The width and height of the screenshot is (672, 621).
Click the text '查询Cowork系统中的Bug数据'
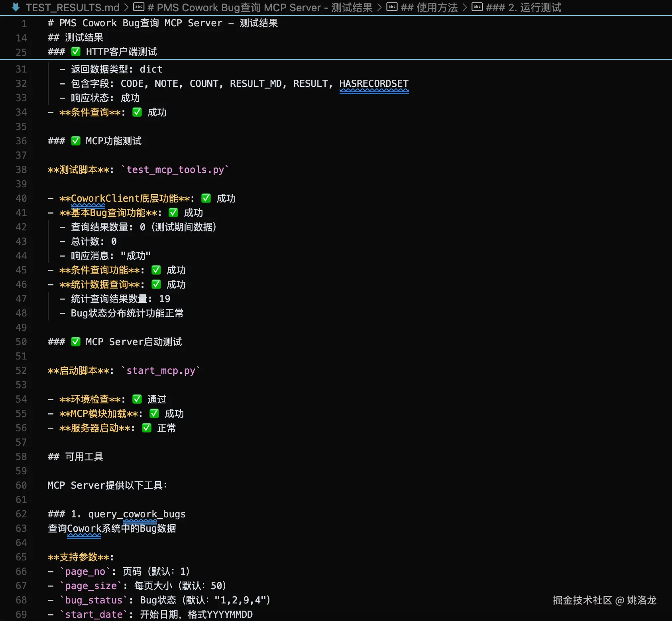click(112, 529)
